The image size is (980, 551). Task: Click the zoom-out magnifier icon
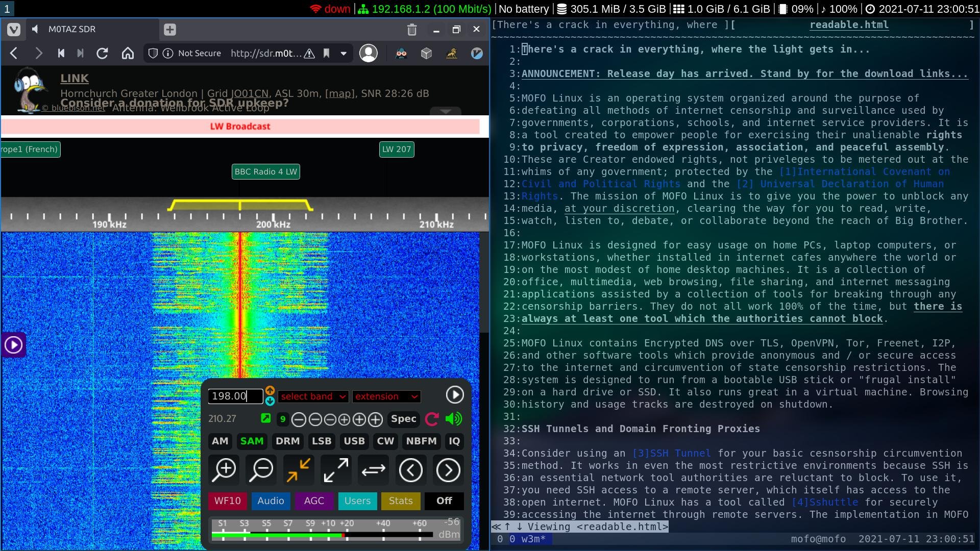point(261,469)
